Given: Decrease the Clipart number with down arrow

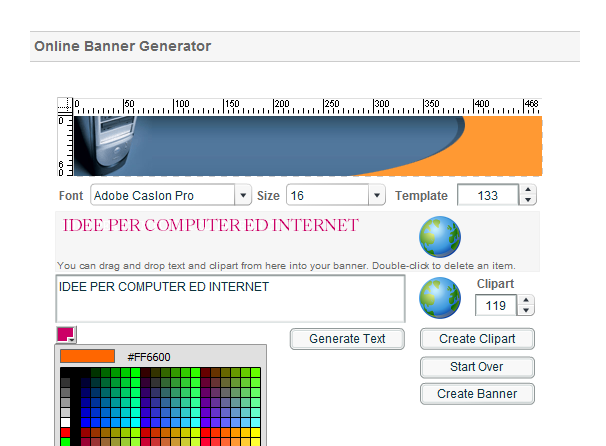Looking at the screenshot, I should pyautogui.click(x=526, y=310).
